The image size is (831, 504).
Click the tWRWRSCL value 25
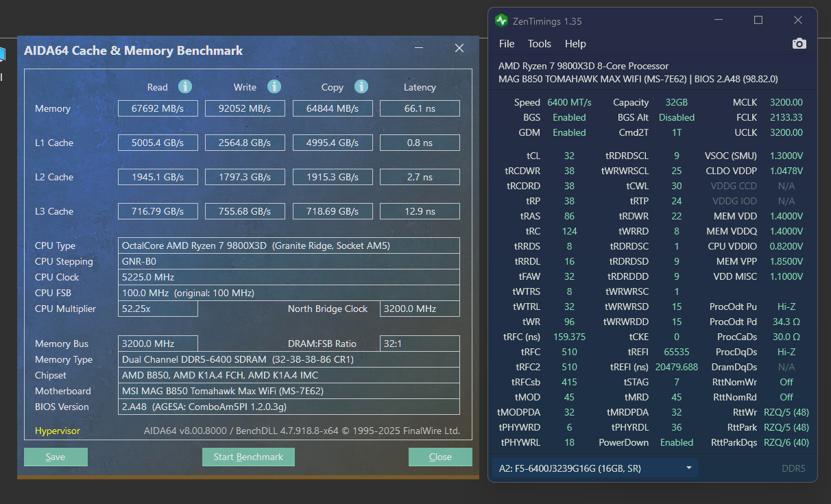[x=677, y=171]
